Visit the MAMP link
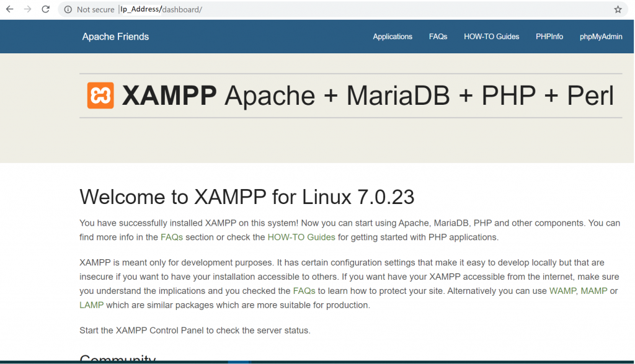The image size is (635, 364). [x=593, y=291]
